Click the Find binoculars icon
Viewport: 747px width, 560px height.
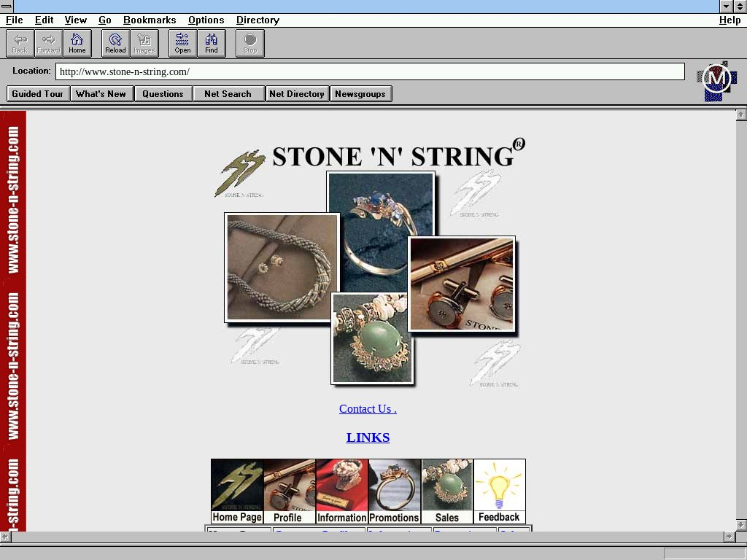tap(211, 43)
